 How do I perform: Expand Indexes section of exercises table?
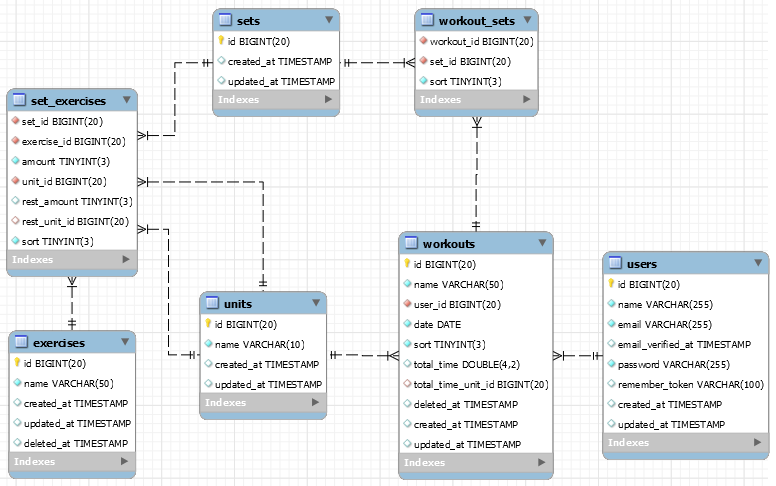[124, 461]
